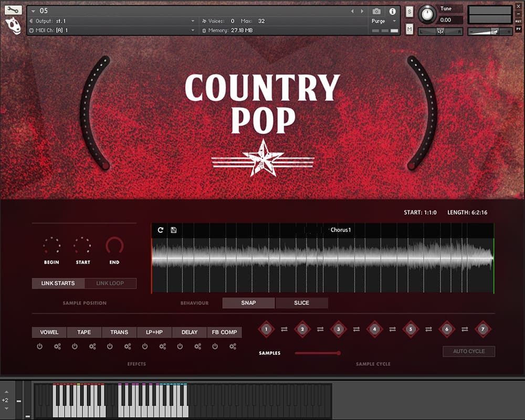Adjust the SAMPLES slider handle
525x420 pixels.
pos(339,353)
